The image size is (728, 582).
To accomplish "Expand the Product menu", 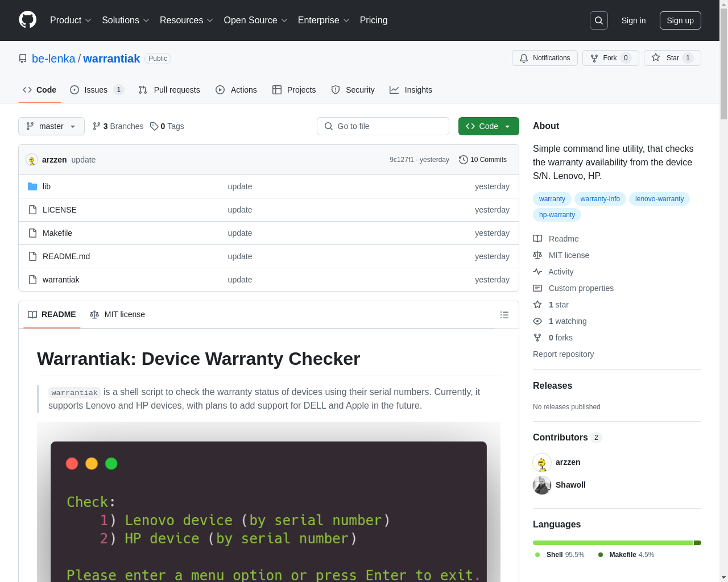I will [71, 20].
